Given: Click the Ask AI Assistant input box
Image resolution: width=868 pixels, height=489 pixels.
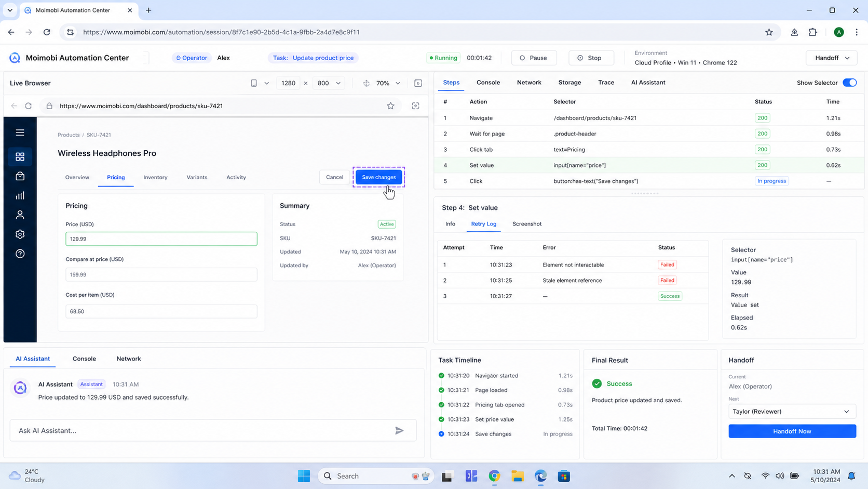Looking at the screenshot, I should click(213, 430).
